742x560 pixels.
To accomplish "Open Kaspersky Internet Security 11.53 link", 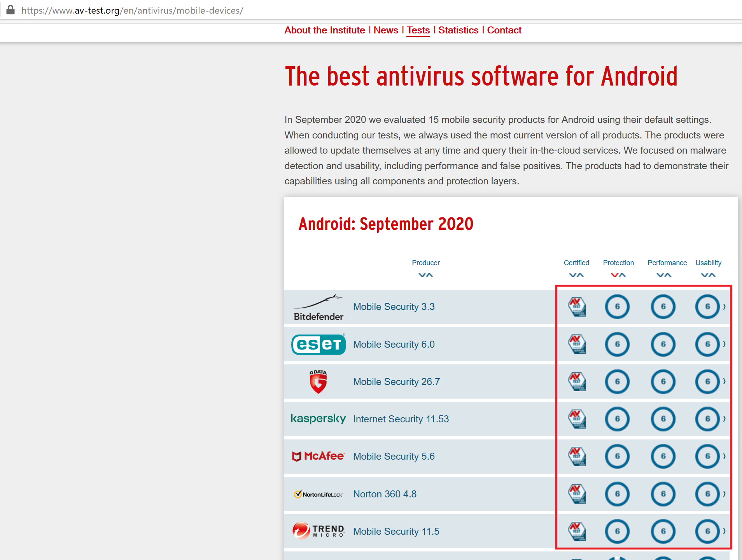I will click(401, 419).
